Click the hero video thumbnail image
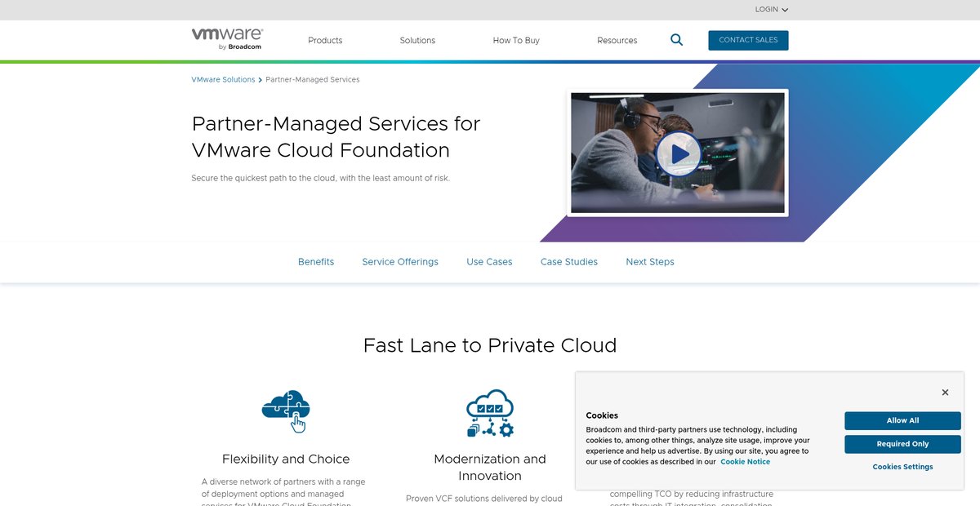980x506 pixels. point(678,153)
